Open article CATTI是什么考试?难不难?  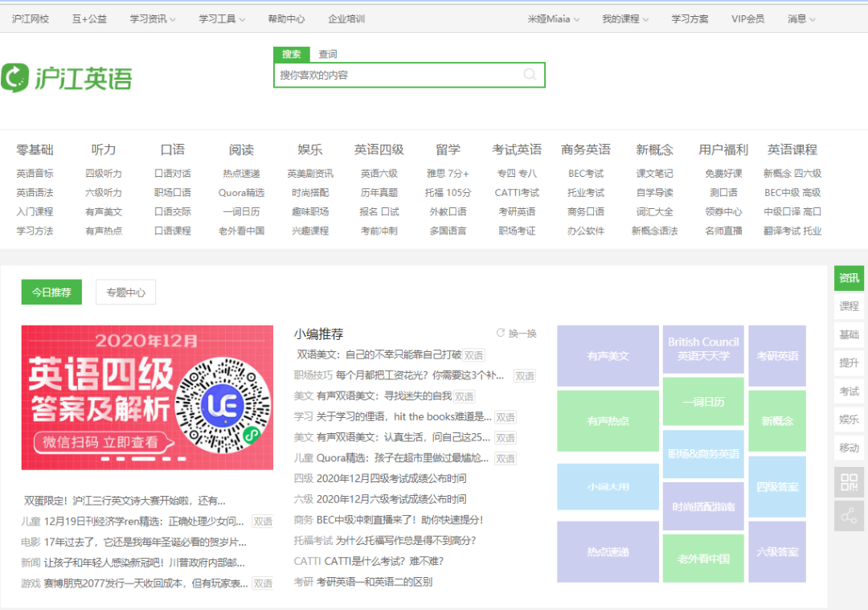[383, 561]
